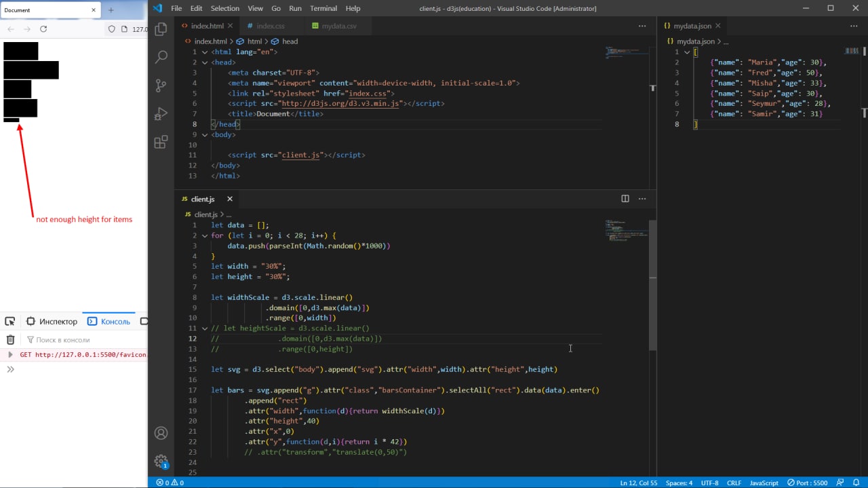Open the Search view in activity bar

161,58
